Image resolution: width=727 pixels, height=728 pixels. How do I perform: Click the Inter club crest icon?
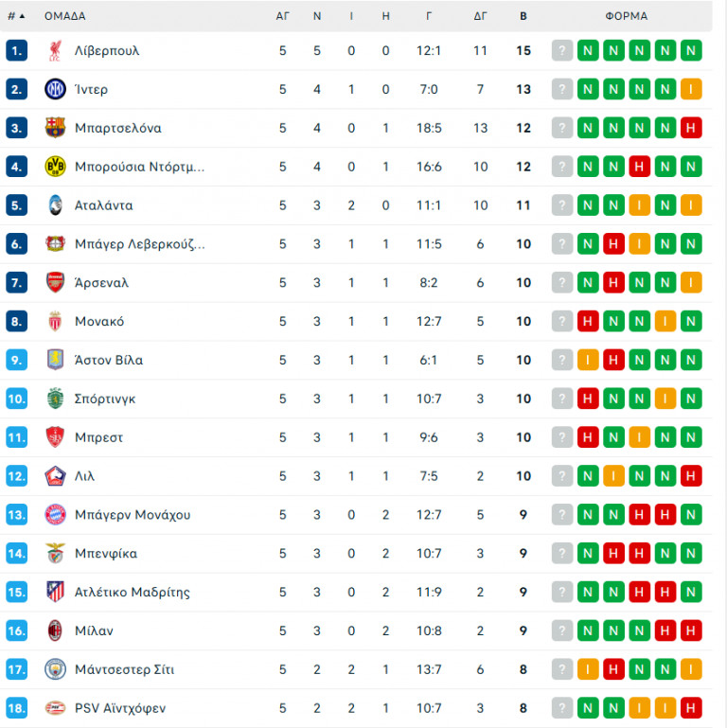point(55,90)
